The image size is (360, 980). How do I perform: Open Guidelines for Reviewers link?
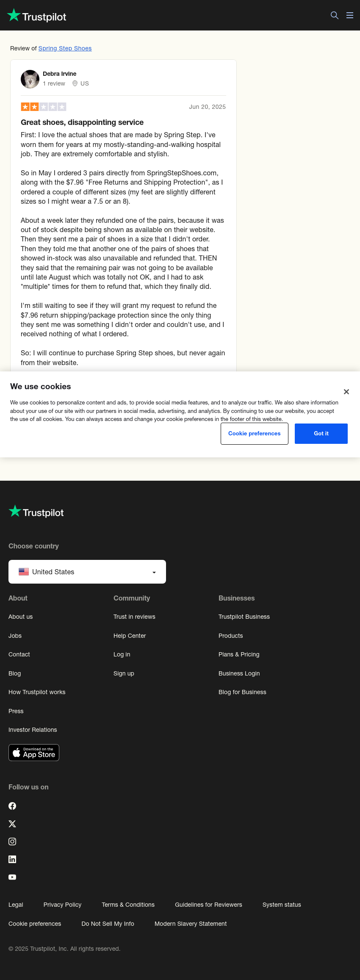(208, 905)
